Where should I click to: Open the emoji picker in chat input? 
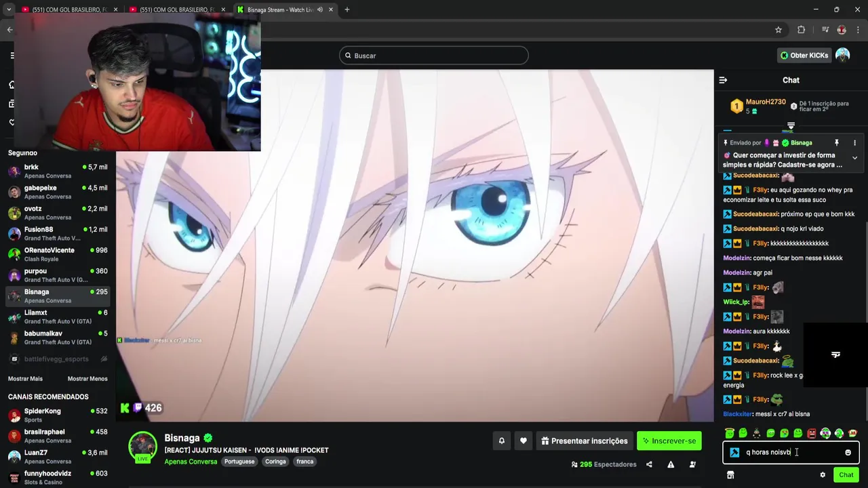848,453
